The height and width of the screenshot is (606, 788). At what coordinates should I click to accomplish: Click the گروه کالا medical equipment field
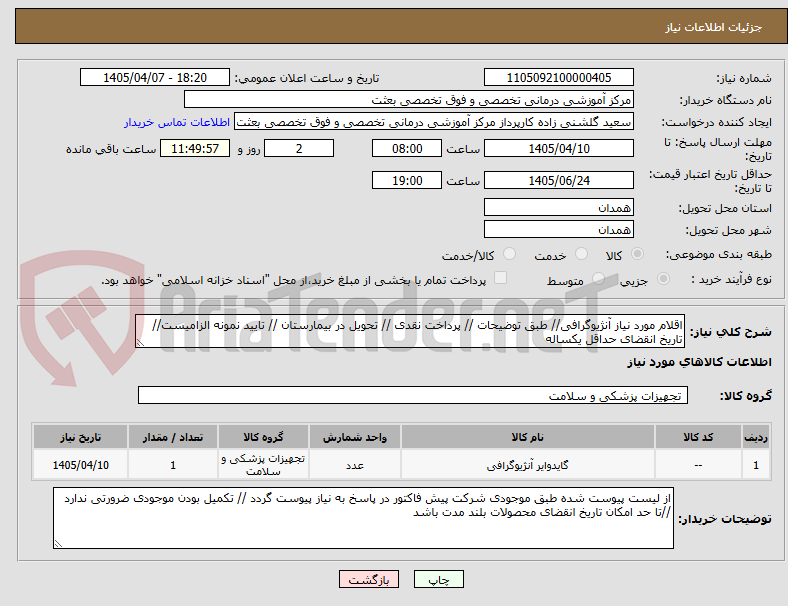point(413,395)
